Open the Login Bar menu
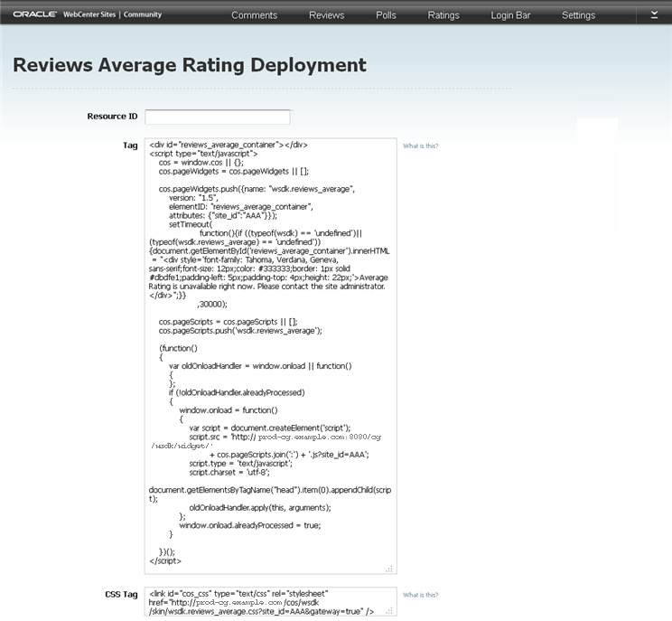 click(510, 15)
